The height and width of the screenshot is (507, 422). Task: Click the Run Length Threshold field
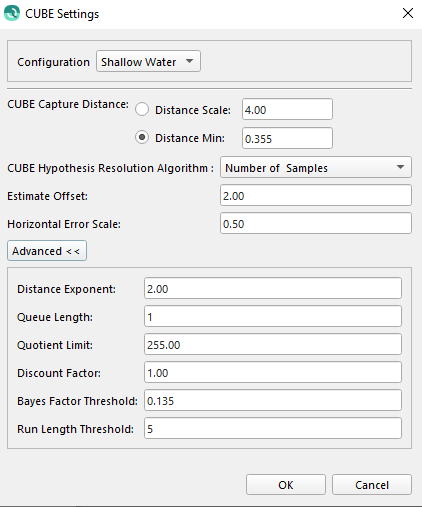(273, 428)
